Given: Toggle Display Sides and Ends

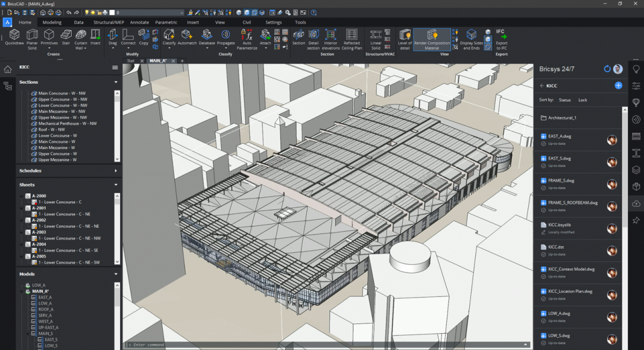Looking at the screenshot, I should pos(472,36).
